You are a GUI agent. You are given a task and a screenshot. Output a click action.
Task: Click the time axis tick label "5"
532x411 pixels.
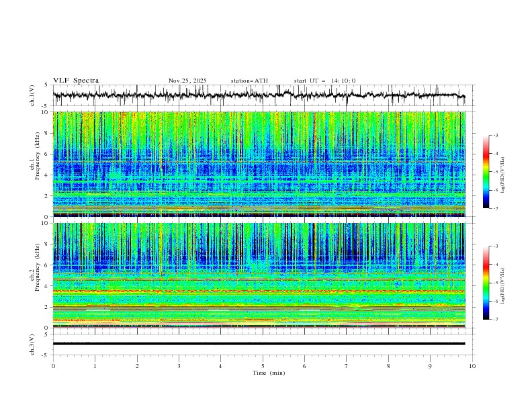click(x=263, y=366)
